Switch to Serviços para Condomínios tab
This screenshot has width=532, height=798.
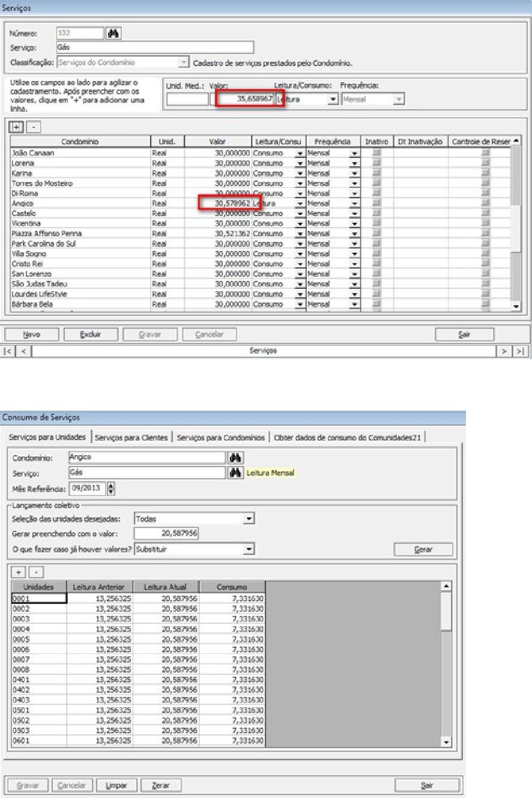[x=220, y=438]
